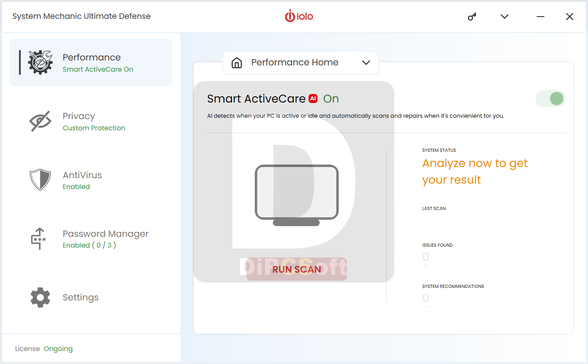This screenshot has height=364, width=588.
Task: Click the Smart ActiveCare On status text
Action: click(x=98, y=69)
